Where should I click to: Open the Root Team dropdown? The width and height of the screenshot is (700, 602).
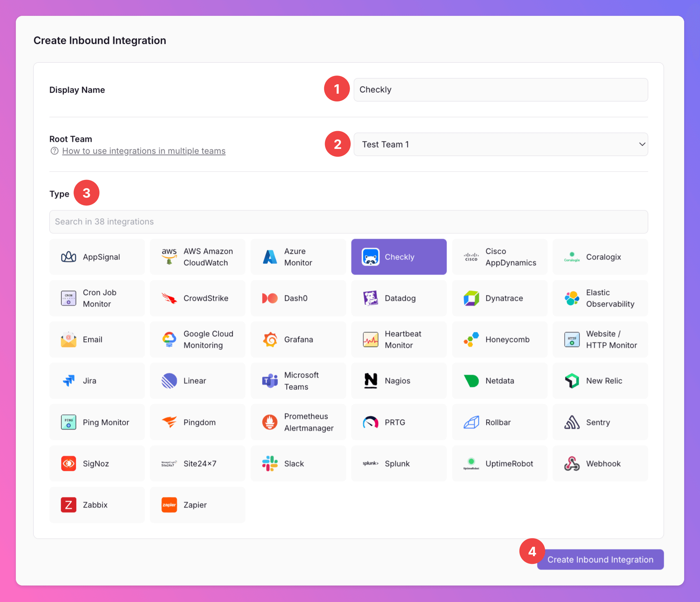pyautogui.click(x=500, y=144)
